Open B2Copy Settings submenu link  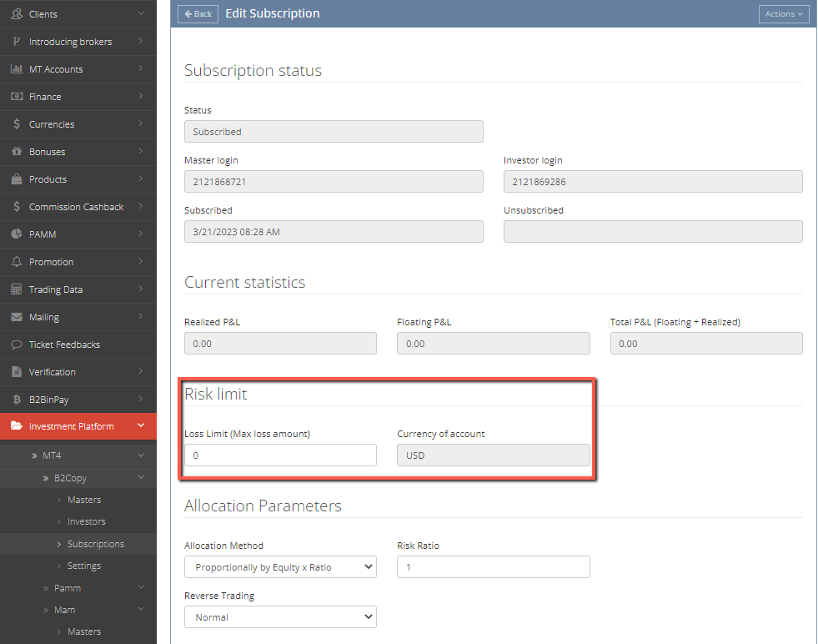[84, 566]
